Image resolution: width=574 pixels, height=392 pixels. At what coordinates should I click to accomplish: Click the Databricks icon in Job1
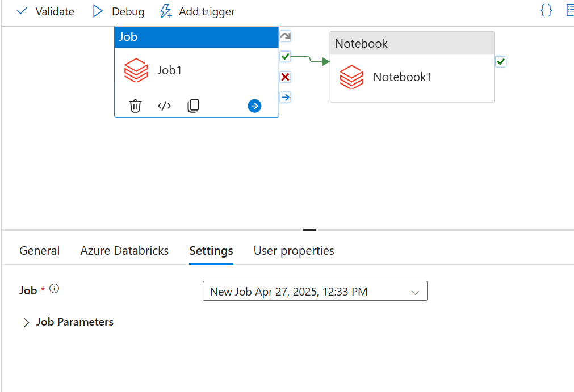tap(136, 71)
